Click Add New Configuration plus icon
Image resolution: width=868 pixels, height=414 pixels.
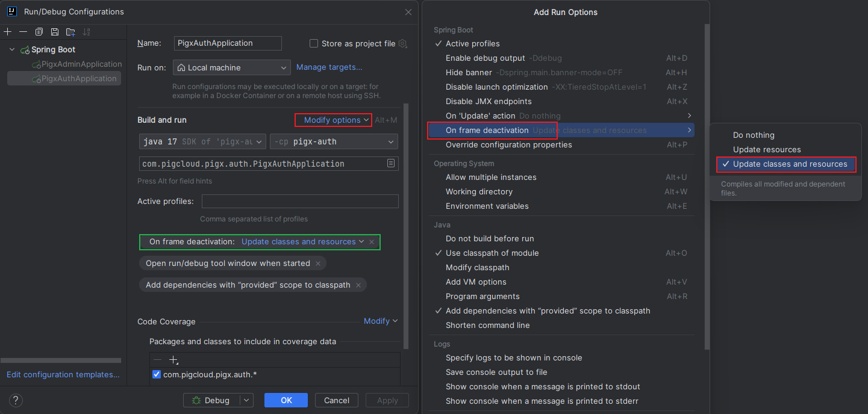(x=8, y=31)
